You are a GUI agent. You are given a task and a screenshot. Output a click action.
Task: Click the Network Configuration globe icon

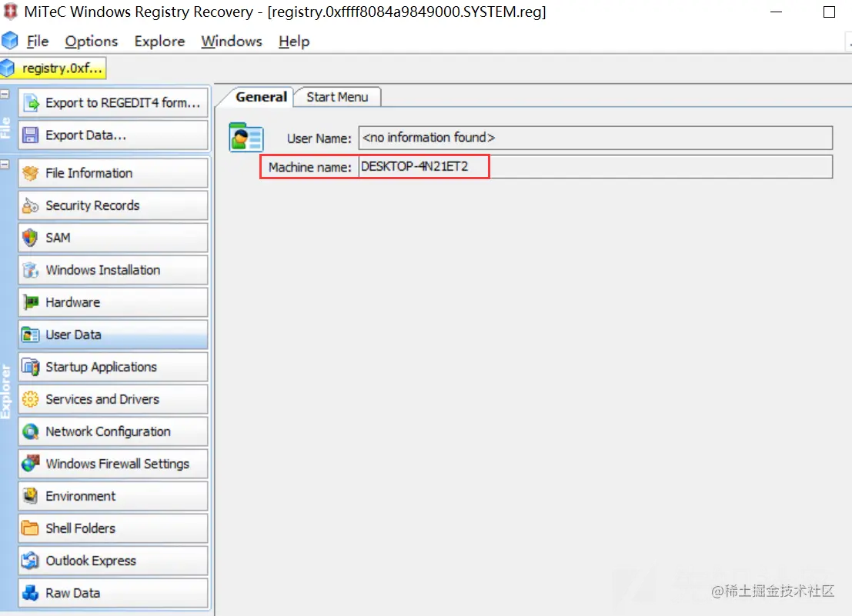point(31,431)
